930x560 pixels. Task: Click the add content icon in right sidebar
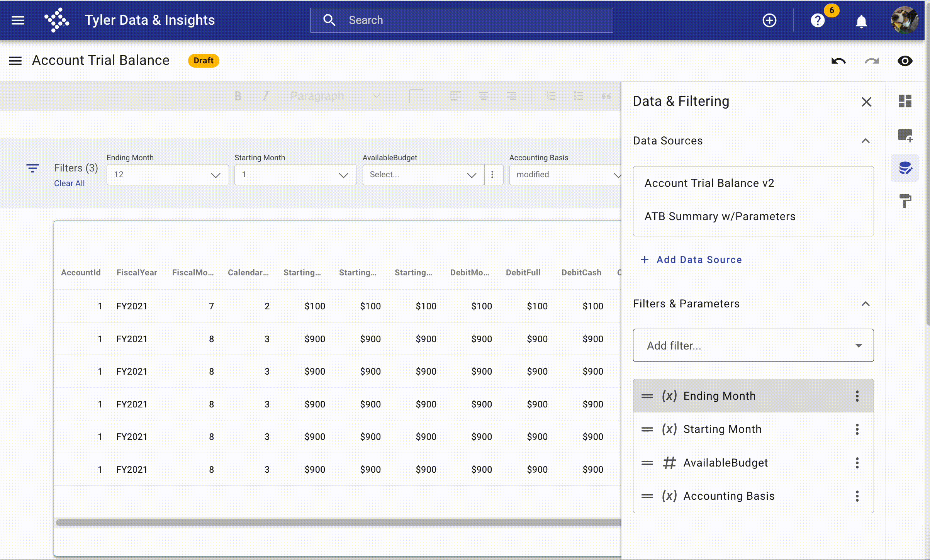(905, 135)
